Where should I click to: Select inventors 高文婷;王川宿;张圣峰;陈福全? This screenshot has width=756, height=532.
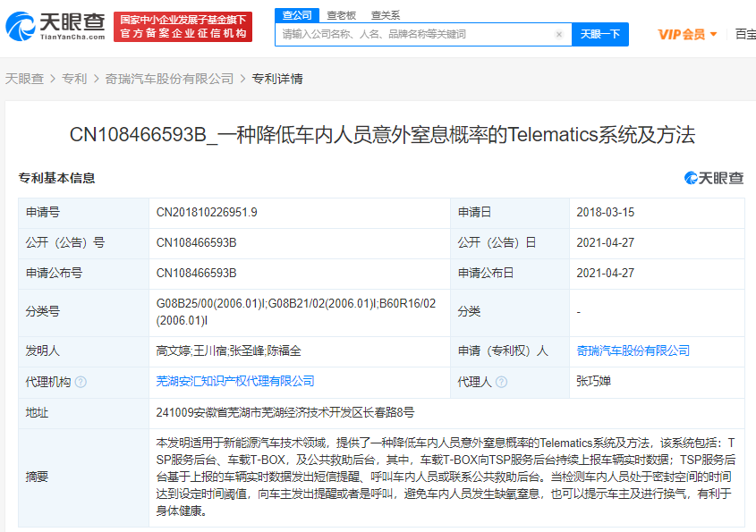pos(228,350)
